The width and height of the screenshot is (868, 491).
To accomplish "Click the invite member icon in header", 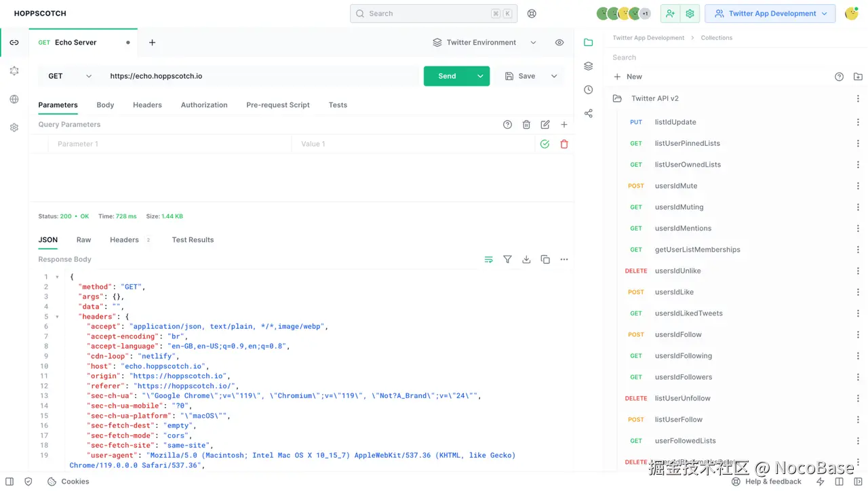I will click(671, 14).
